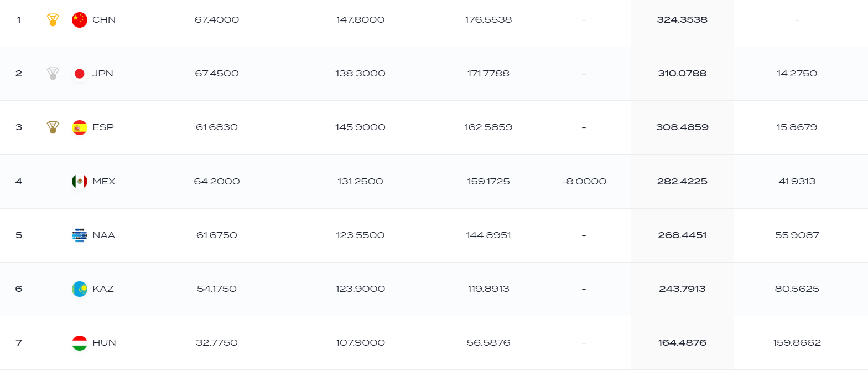This screenshot has width=868, height=370.
Task: Open the HUN team entry
Action: (x=104, y=343)
